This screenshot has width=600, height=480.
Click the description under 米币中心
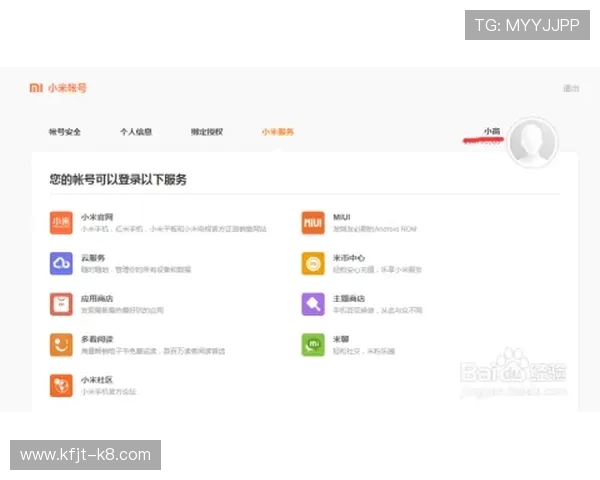point(377,269)
